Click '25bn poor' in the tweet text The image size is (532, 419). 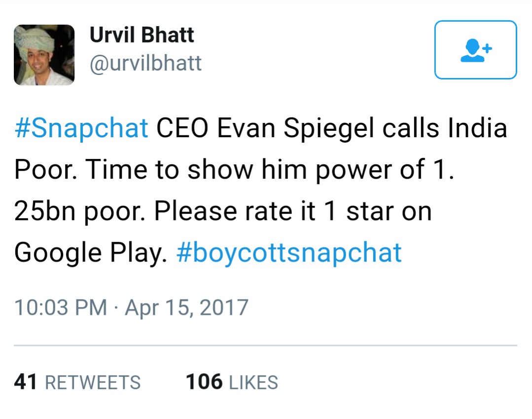80,212
